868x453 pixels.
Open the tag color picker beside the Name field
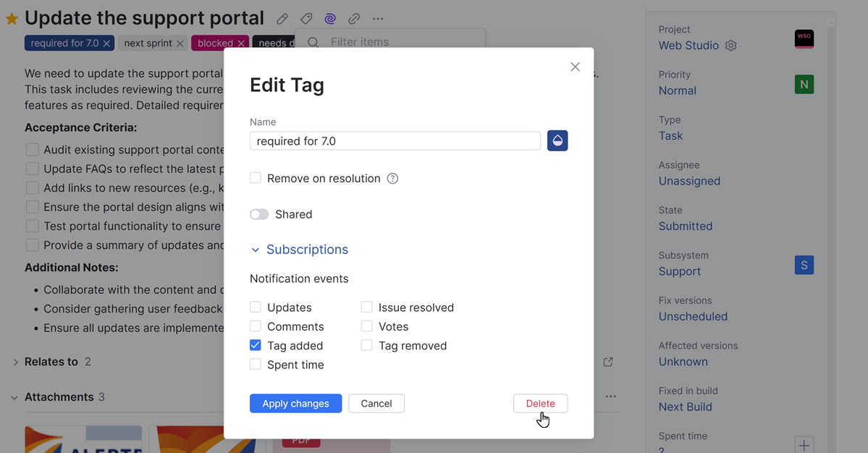[557, 140]
